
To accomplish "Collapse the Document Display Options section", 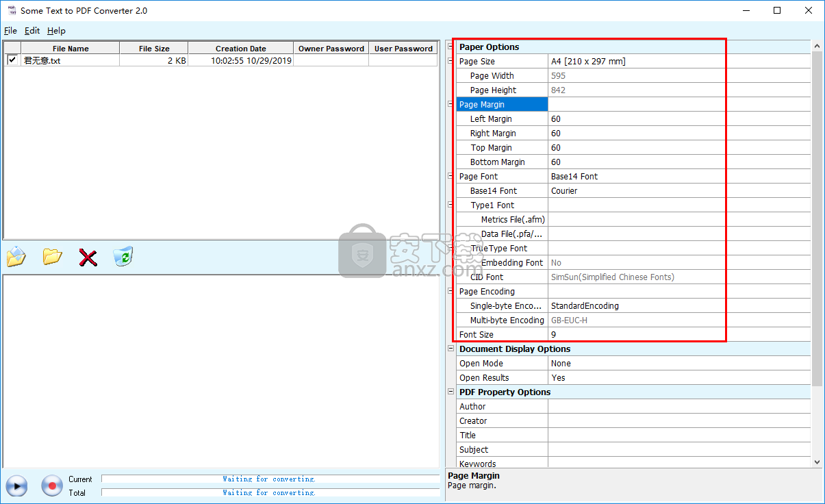I will (450, 349).
